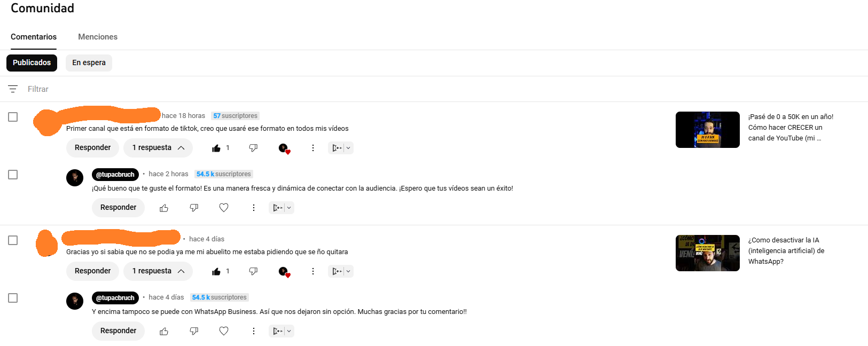Click the flag icon on the 'Qué bueno' reply
This screenshot has height=346, width=868.
pyautogui.click(x=277, y=208)
